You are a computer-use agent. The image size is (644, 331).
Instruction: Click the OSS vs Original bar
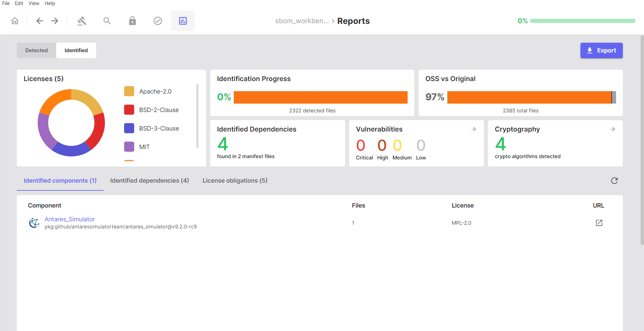pyautogui.click(x=531, y=97)
